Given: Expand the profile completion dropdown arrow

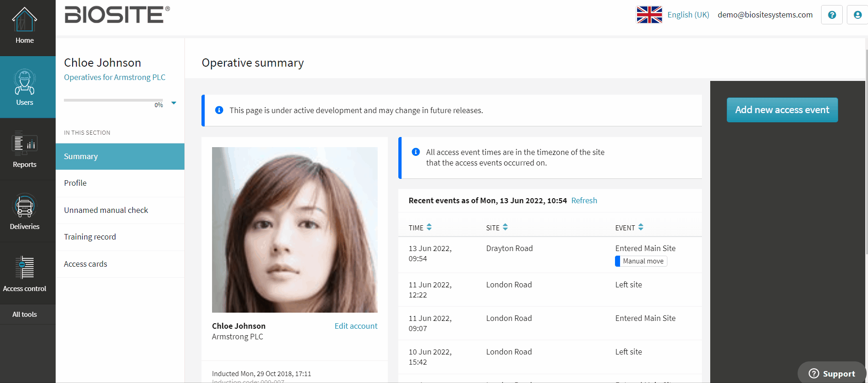Looking at the screenshot, I should coord(174,103).
